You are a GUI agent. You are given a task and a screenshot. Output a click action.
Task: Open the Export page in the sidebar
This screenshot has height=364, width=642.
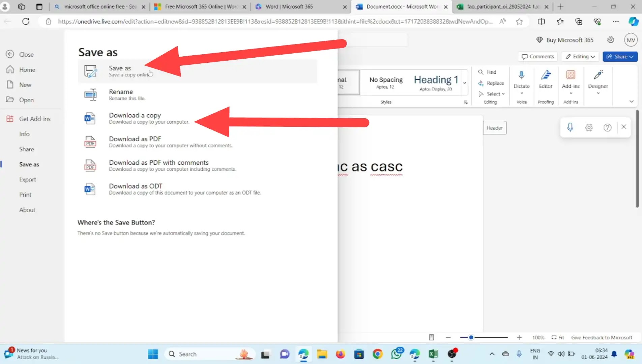(x=27, y=179)
